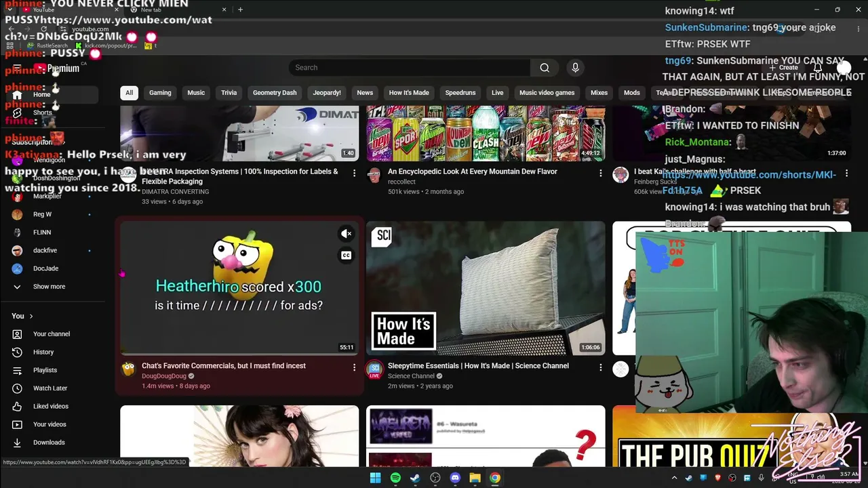This screenshot has width=868, height=488.
Task: Go back with the browser back arrow
Action: click(11, 29)
